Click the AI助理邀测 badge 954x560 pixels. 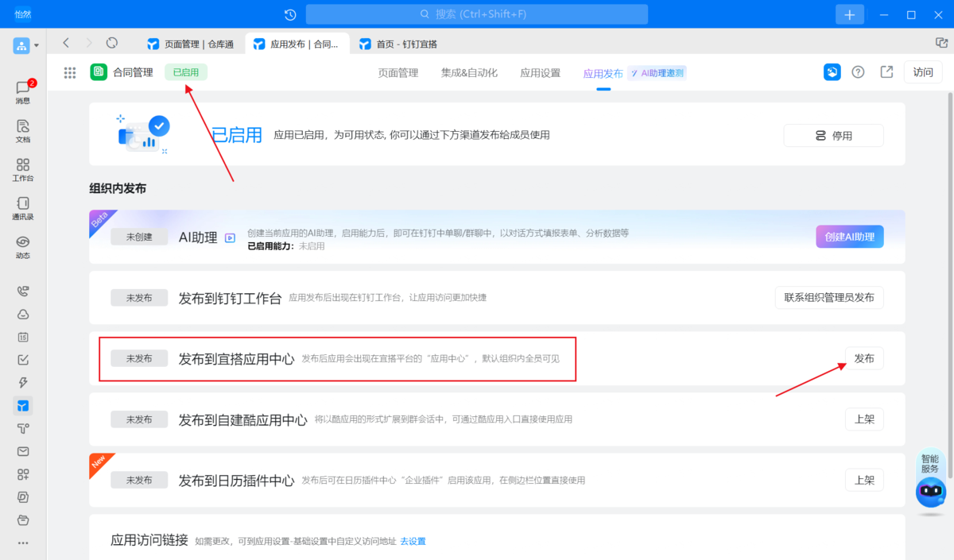click(657, 73)
